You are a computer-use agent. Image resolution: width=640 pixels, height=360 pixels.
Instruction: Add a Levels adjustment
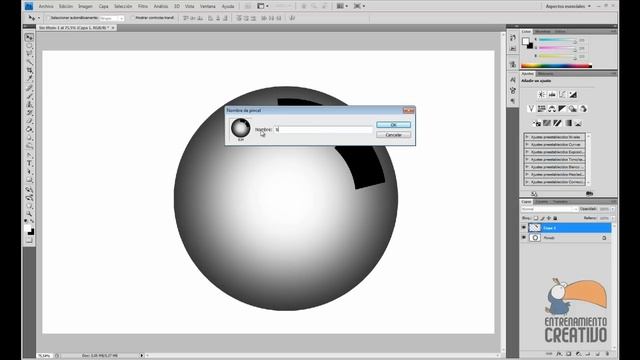click(x=552, y=95)
